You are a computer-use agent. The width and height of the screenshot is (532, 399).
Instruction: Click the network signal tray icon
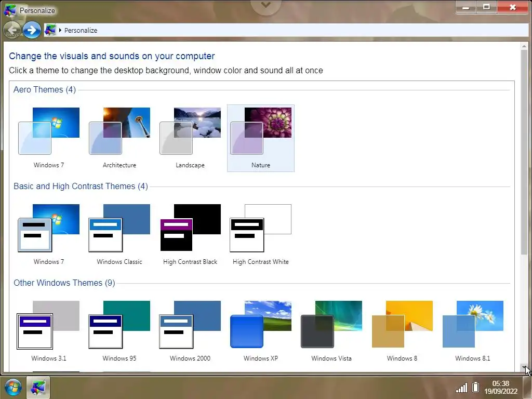pos(462,388)
